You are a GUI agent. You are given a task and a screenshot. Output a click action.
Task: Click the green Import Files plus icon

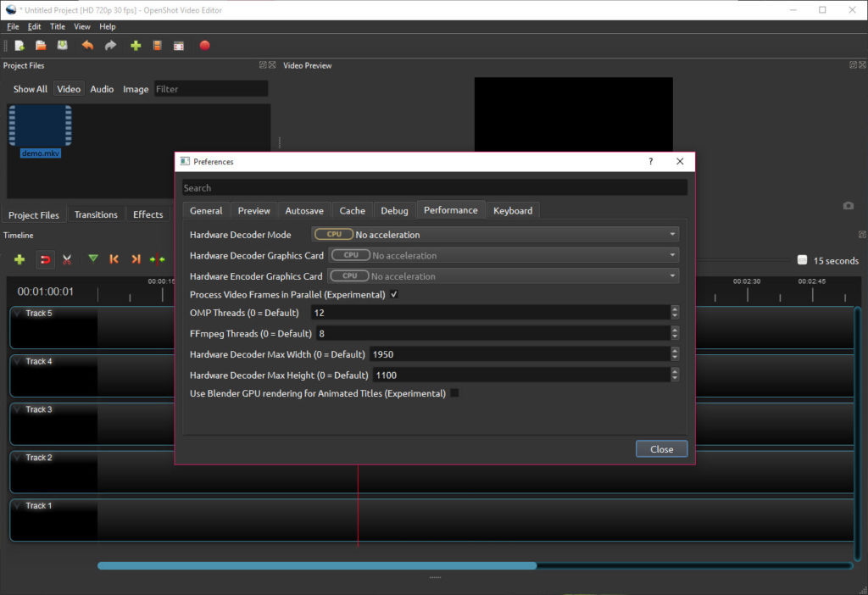[x=136, y=46]
